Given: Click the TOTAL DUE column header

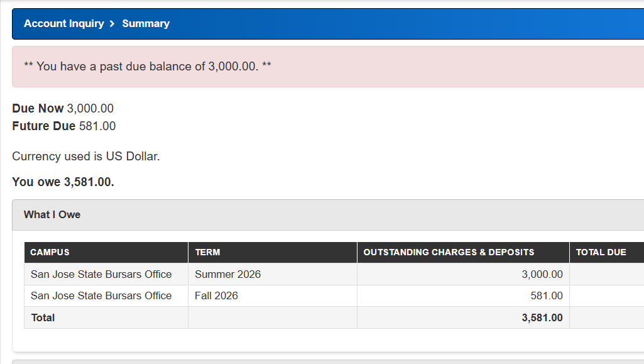Looking at the screenshot, I should click(x=607, y=252).
